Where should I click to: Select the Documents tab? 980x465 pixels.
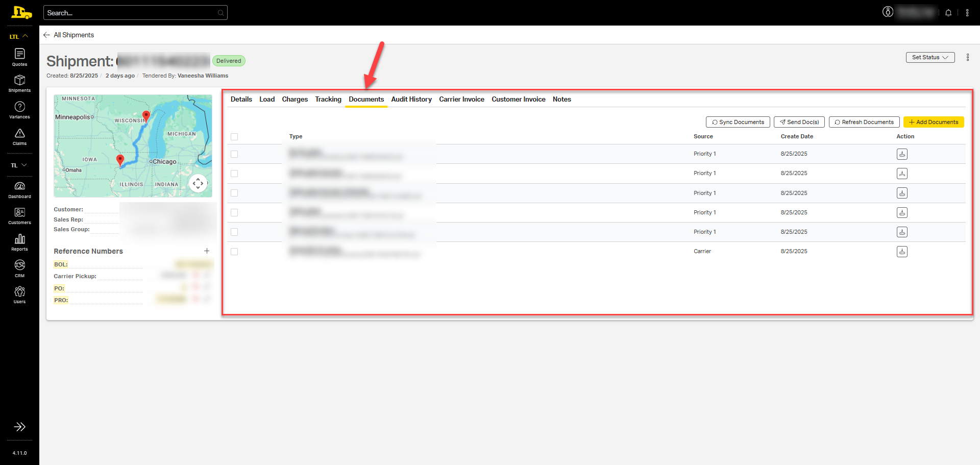click(366, 100)
